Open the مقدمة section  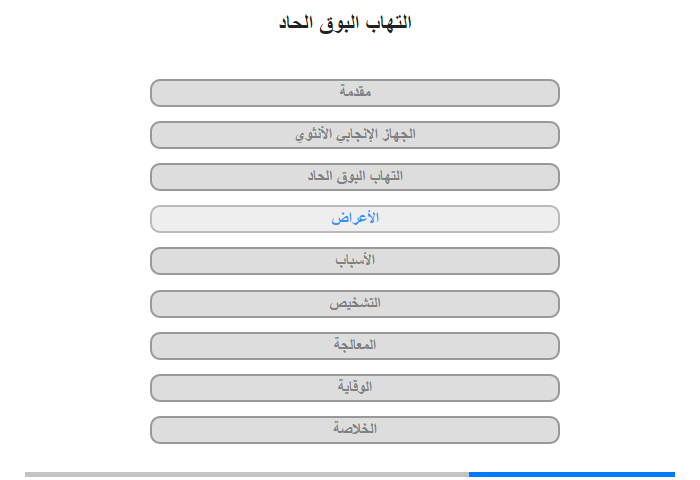click(x=355, y=93)
